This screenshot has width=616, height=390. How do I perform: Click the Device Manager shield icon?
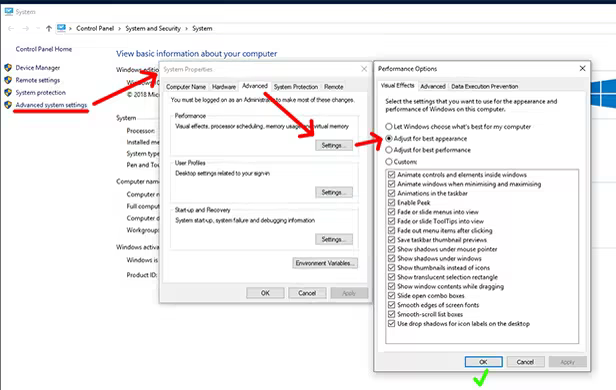click(x=8, y=68)
